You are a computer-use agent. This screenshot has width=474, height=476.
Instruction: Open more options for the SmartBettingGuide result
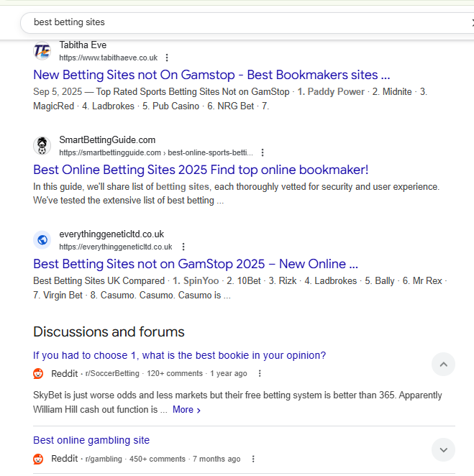point(263,152)
